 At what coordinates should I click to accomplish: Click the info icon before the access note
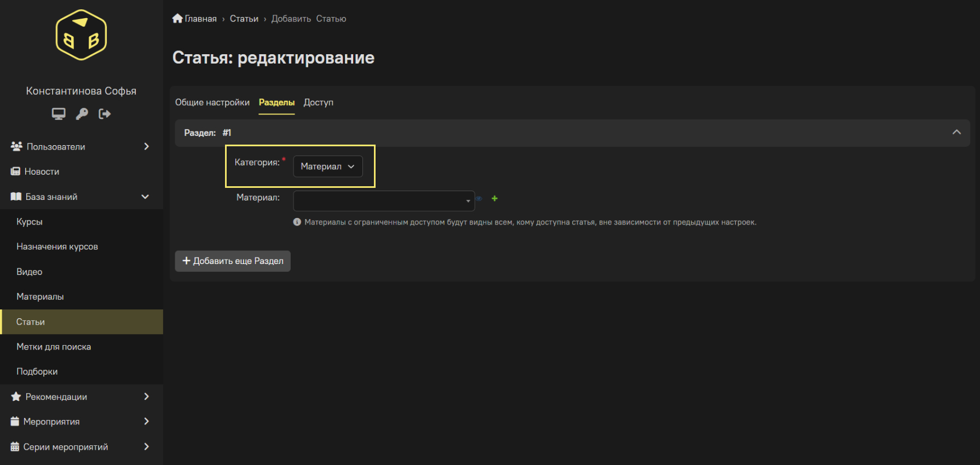[297, 222]
